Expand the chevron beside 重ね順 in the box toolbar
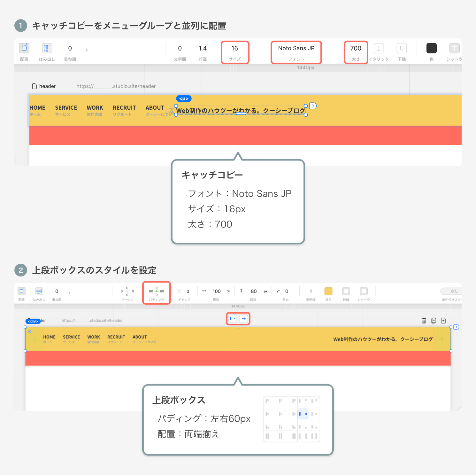 point(69,292)
